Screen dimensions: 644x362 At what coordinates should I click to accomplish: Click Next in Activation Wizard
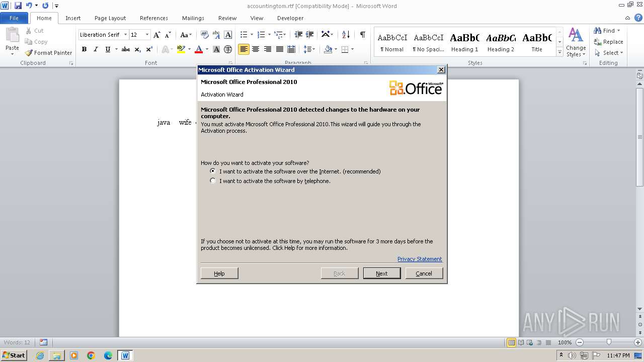pyautogui.click(x=382, y=273)
